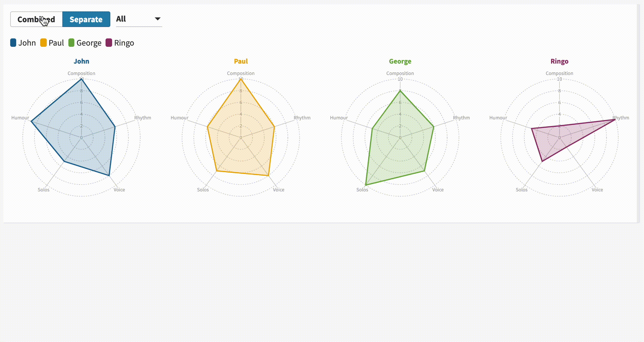This screenshot has height=342, width=644.
Task: Click Paul's orange legend swatch
Action: click(43, 43)
